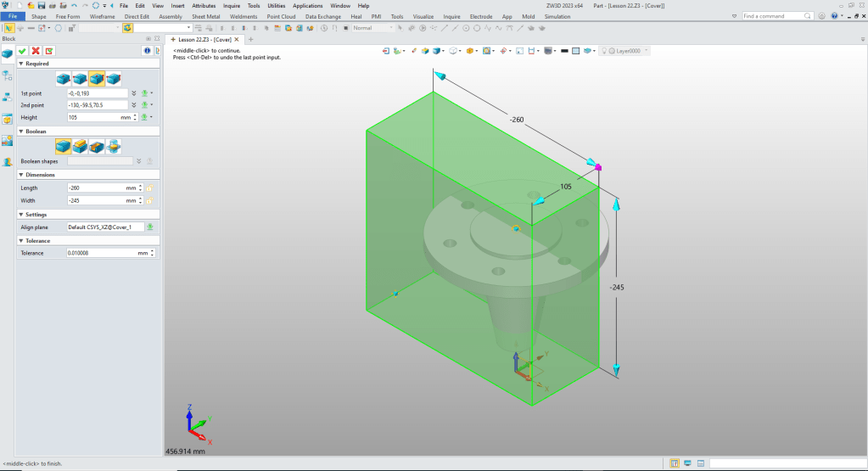Viewport: 868px width, 471px height.
Task: Choose the fourth Boolean intersect icon
Action: pos(113,147)
